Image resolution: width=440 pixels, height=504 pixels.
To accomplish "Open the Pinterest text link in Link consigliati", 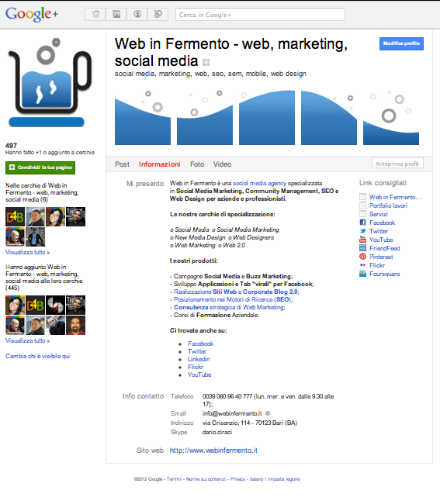I will point(381,257).
